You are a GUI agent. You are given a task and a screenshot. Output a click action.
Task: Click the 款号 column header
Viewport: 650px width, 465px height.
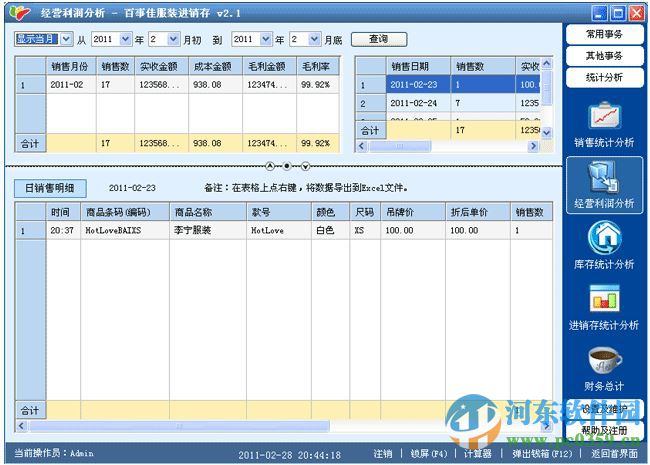[x=279, y=212]
